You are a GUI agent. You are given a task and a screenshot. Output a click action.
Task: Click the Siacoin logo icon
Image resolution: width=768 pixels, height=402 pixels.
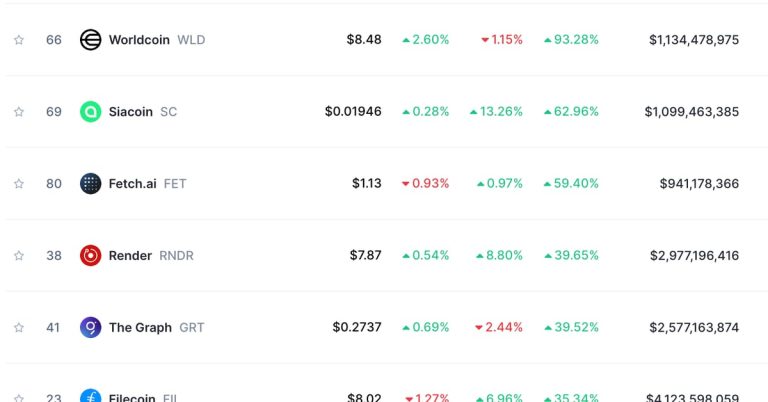point(91,112)
